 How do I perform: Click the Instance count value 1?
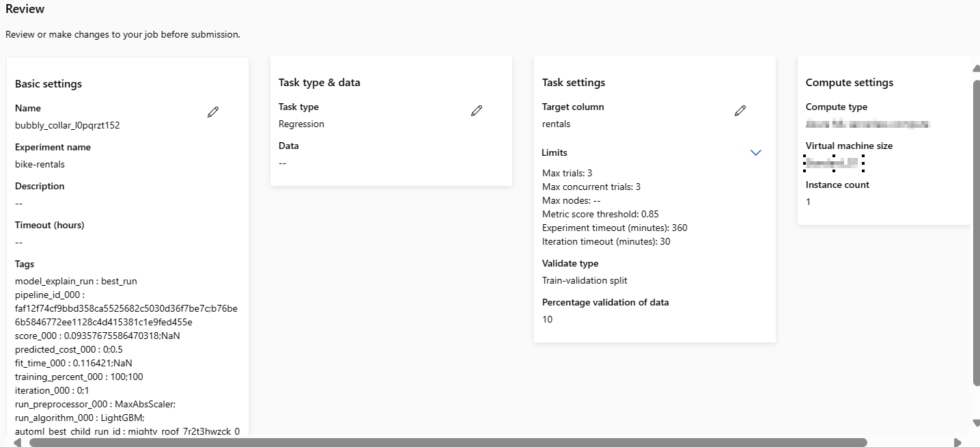click(x=809, y=202)
